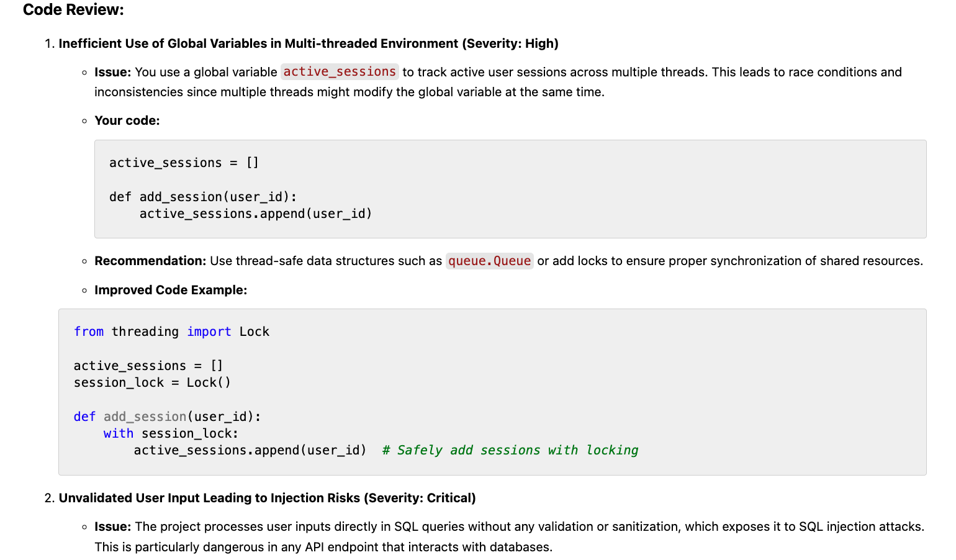
Task: Click the from threading import Lock line
Action: coord(171,331)
